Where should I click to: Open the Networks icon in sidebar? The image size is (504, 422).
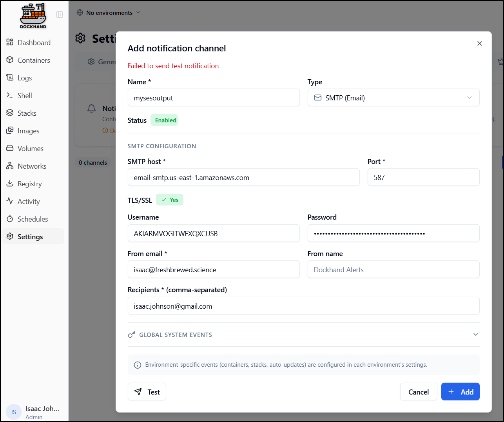coord(10,166)
